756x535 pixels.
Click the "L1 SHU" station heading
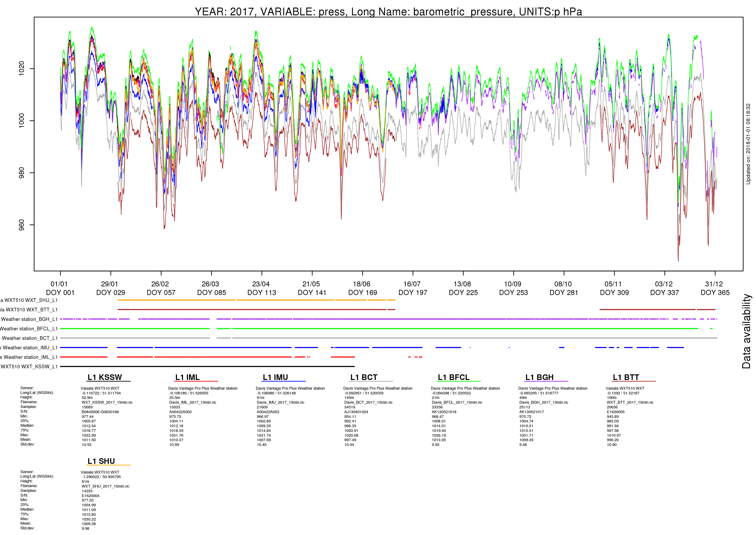click(x=101, y=461)
